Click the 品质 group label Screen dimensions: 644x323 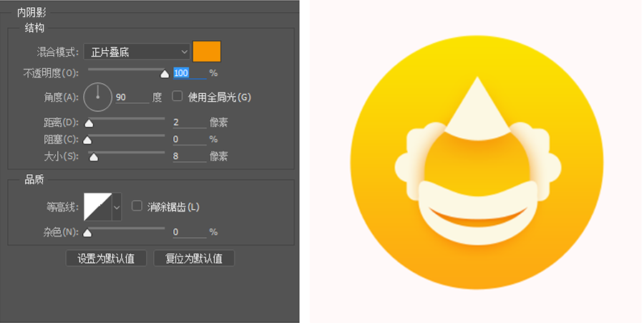[34, 180]
